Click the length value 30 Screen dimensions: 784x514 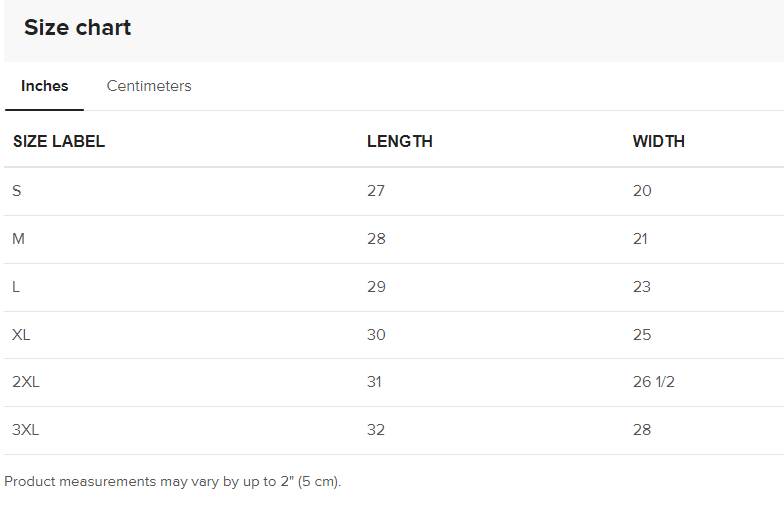(x=376, y=334)
